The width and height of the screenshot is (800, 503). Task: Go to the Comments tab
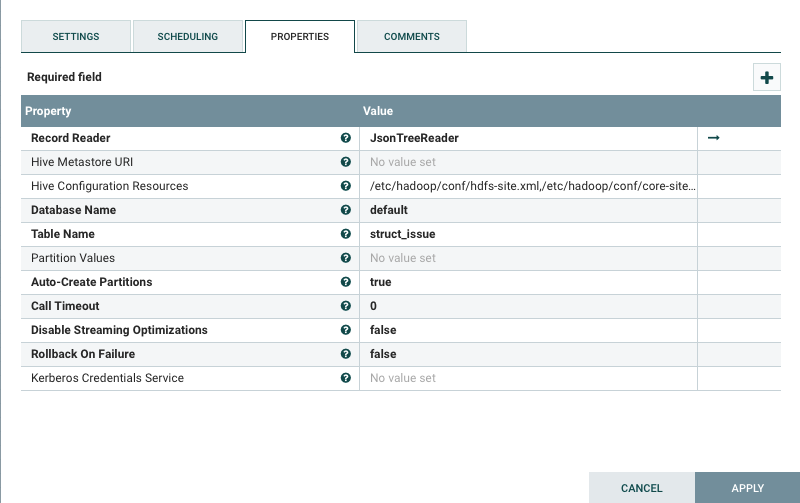click(412, 36)
